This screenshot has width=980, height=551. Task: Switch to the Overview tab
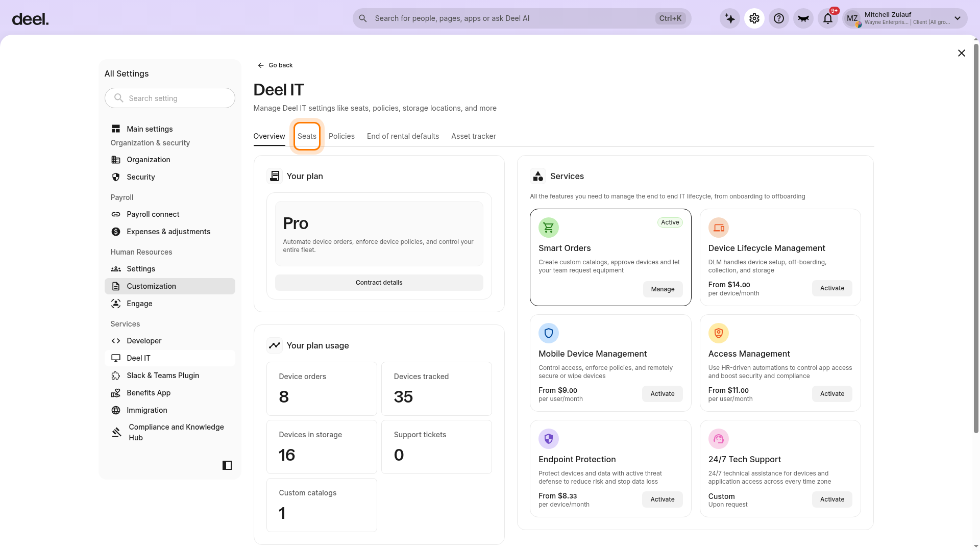[x=269, y=136]
